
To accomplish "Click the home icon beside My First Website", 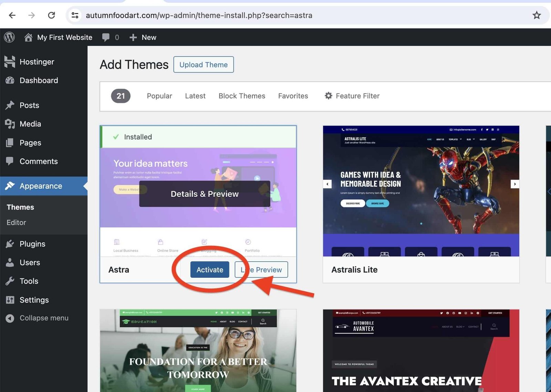I will point(28,37).
